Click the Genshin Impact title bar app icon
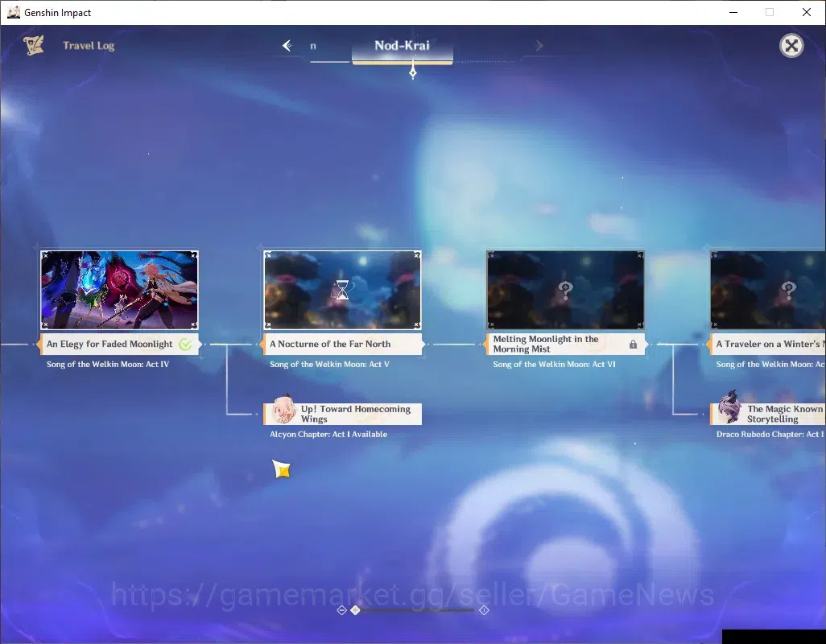 [14, 12]
